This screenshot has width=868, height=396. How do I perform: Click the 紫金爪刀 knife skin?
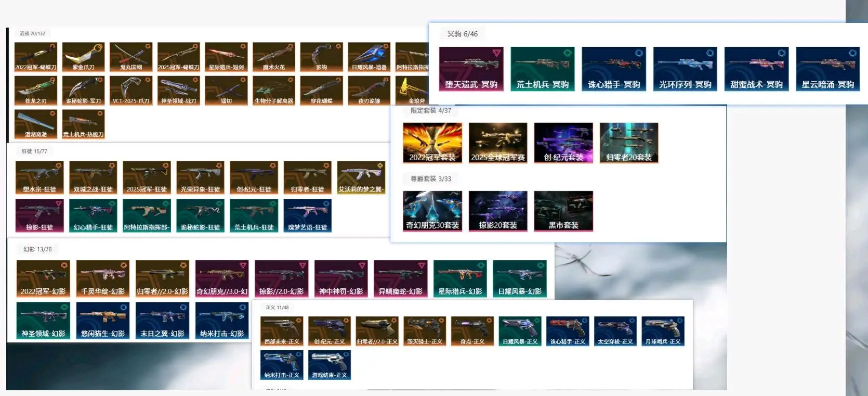click(x=83, y=57)
